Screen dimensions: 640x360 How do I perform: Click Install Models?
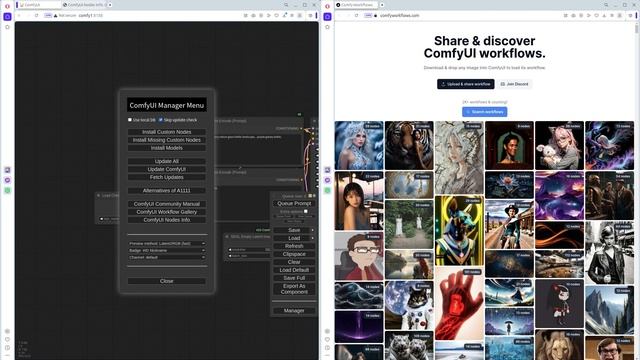tap(167, 148)
